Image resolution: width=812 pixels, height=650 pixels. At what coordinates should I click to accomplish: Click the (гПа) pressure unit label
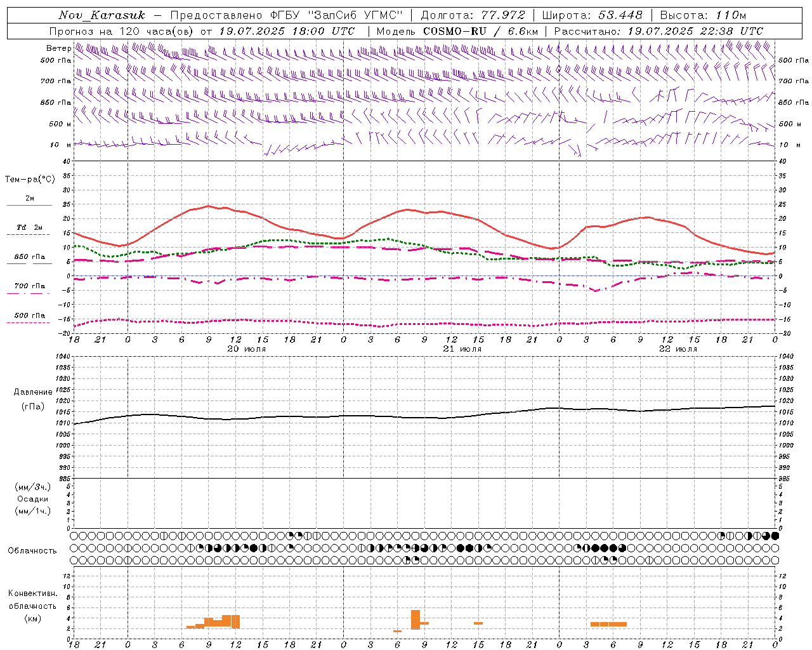pyautogui.click(x=33, y=406)
